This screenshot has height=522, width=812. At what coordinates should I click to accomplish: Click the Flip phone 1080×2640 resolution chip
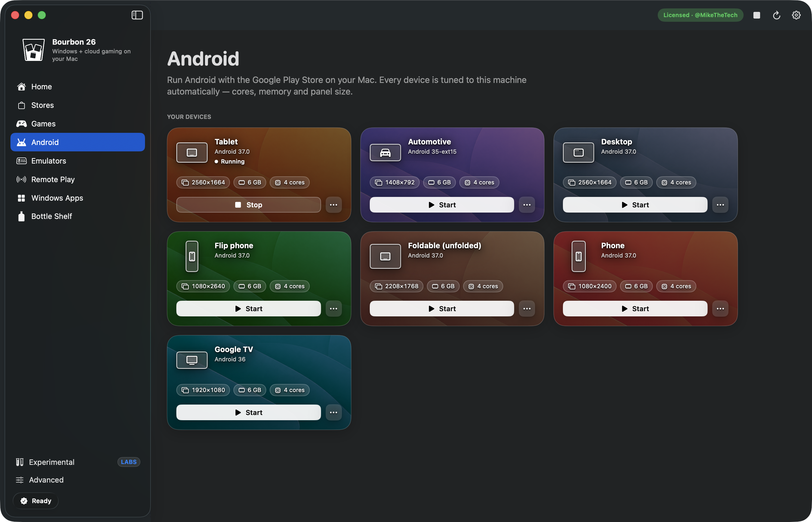[x=203, y=286]
